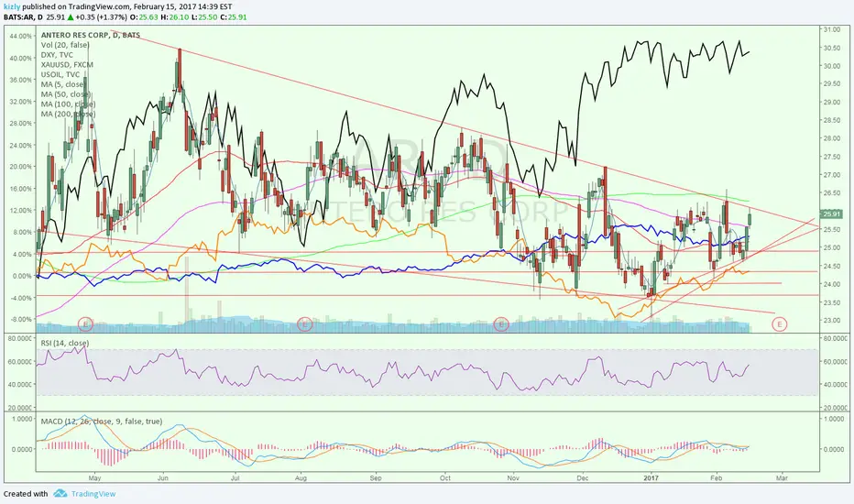Select the 'MA (200, close)' legend entry
The height and width of the screenshot is (504, 854).
[x=68, y=114]
